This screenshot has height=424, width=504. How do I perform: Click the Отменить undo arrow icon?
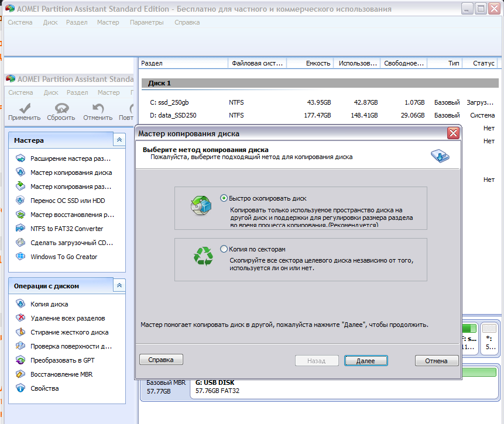point(98,108)
